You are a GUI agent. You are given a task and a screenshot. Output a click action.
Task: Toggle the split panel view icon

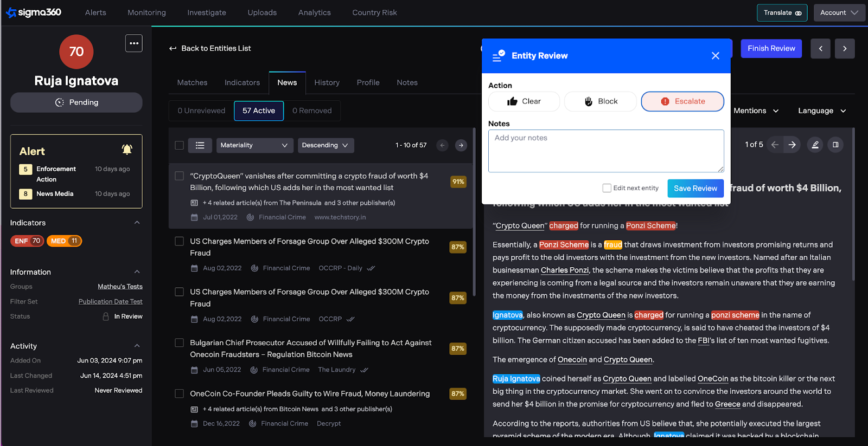835,145
